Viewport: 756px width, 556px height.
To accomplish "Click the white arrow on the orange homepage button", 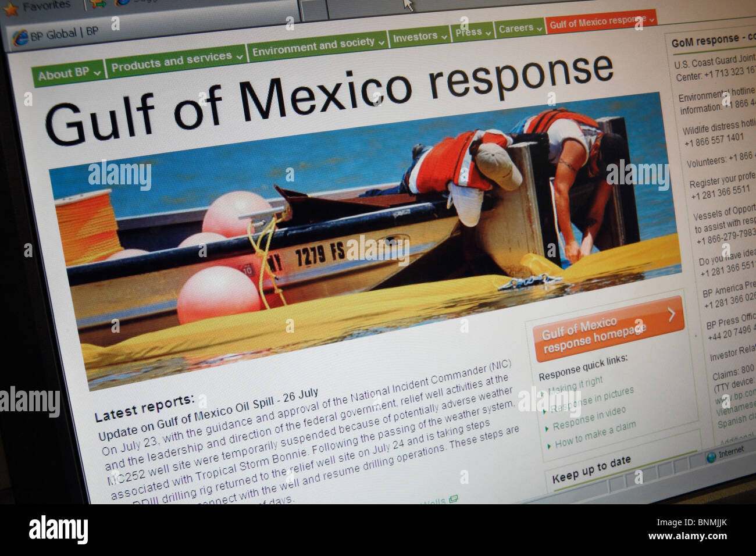I will click(x=672, y=315).
